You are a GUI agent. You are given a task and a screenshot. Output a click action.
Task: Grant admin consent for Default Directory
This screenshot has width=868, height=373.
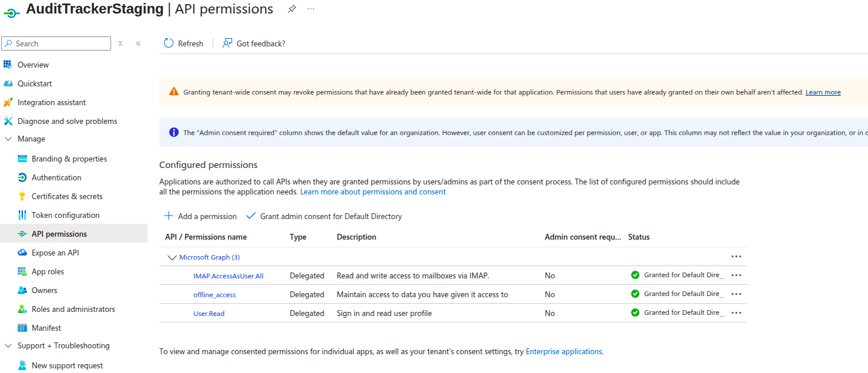click(x=324, y=216)
